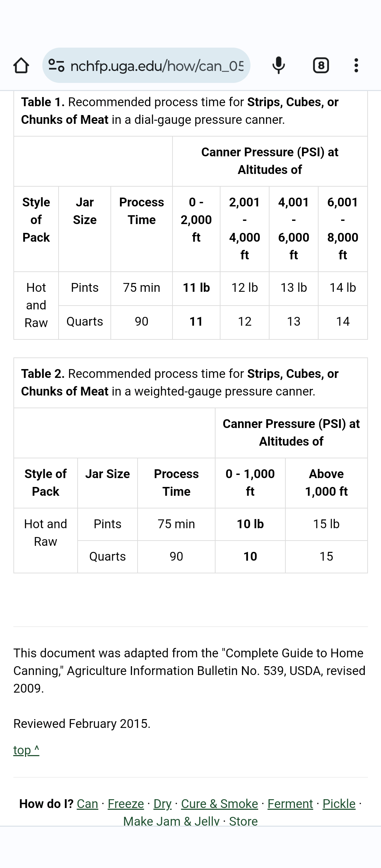The image size is (381, 868).
Task: Tap the bold "11 lb" cell in Table 1
Action: (196, 288)
